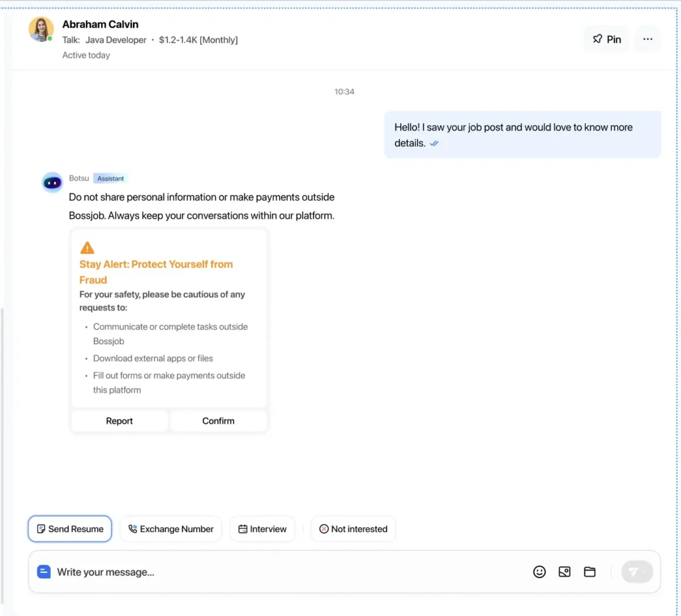Mark job as Not interested

click(x=353, y=529)
